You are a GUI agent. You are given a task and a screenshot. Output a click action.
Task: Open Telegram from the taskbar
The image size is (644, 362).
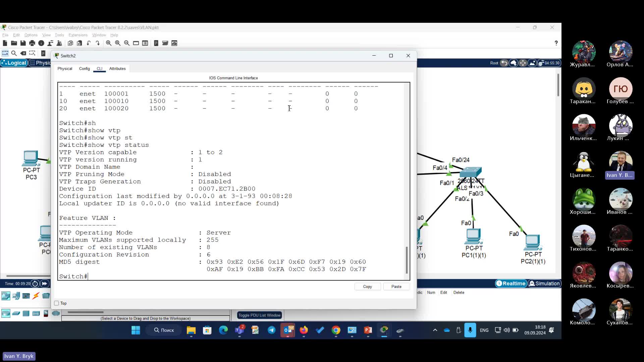coord(271,330)
